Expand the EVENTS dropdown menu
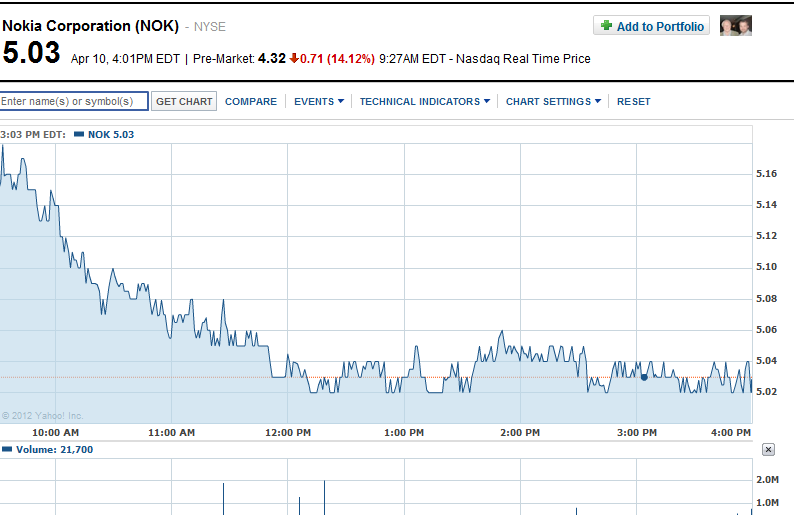Screen dimensions: 794x515 (319, 101)
